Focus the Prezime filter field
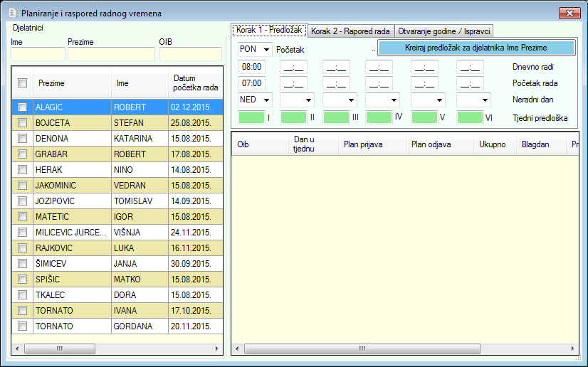The width and height of the screenshot is (588, 367). point(111,54)
